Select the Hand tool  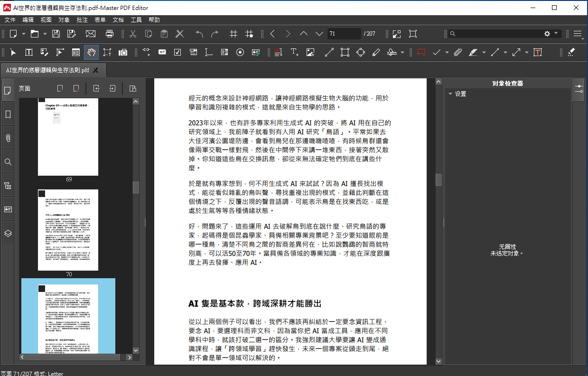[91, 52]
